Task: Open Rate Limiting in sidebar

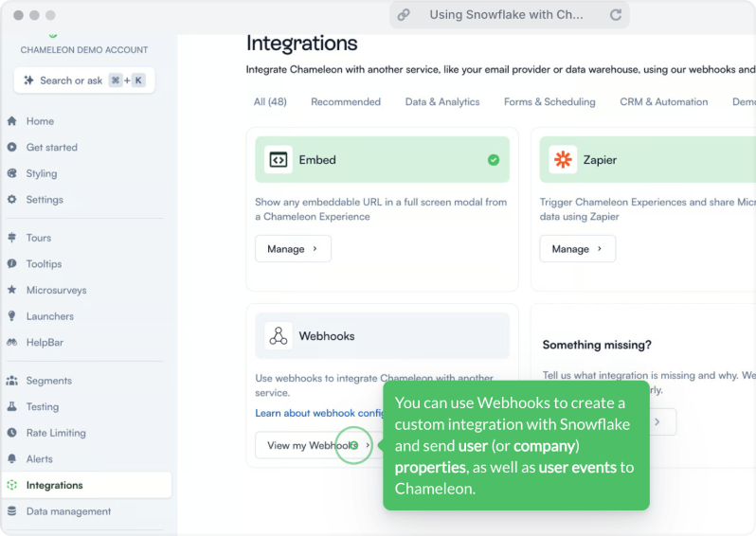Action: [56, 433]
